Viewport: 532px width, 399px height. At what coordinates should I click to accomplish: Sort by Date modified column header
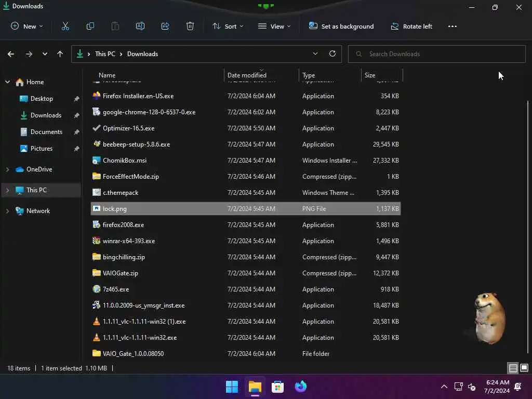click(x=247, y=75)
